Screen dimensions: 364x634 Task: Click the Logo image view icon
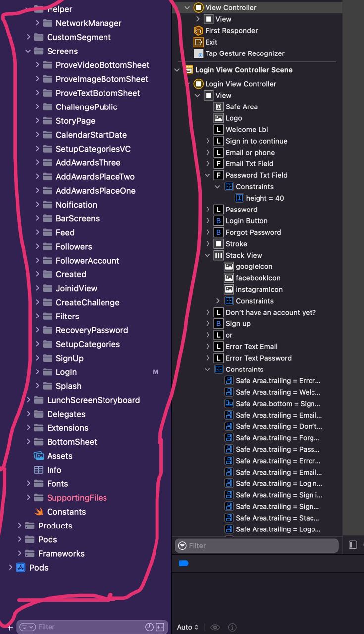point(219,118)
